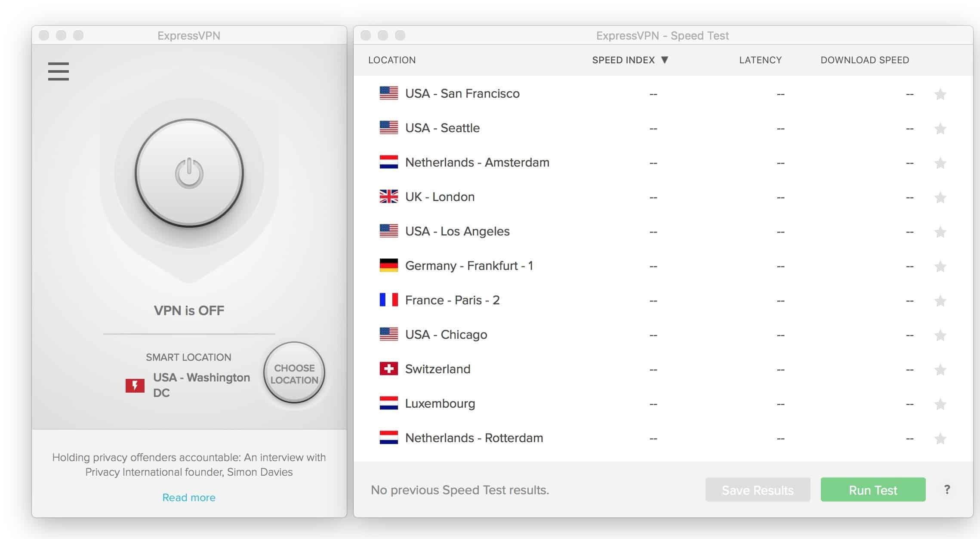Open the speed test help question mark
This screenshot has width=980, height=539.
[947, 489]
